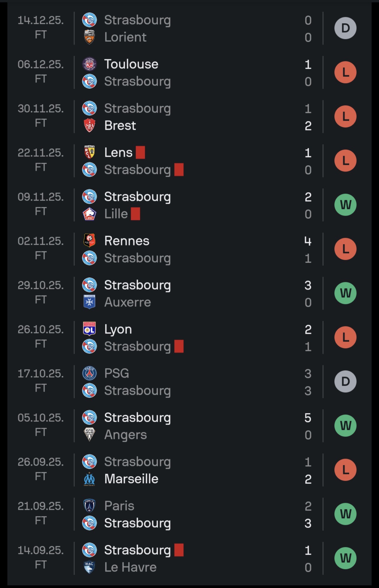Click the Marseille club crest icon
This screenshot has width=379, height=588.
89,479
